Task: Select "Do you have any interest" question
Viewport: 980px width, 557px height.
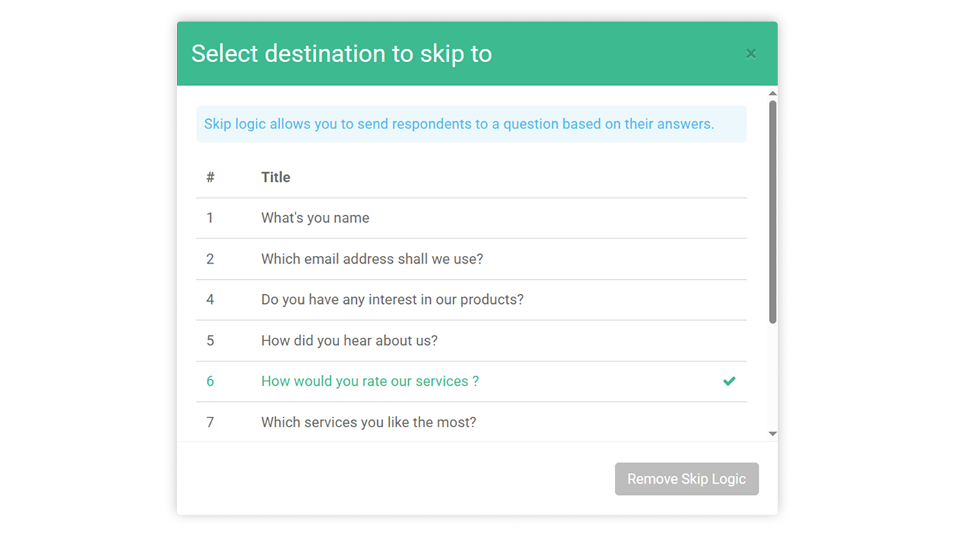Action: 392,300
